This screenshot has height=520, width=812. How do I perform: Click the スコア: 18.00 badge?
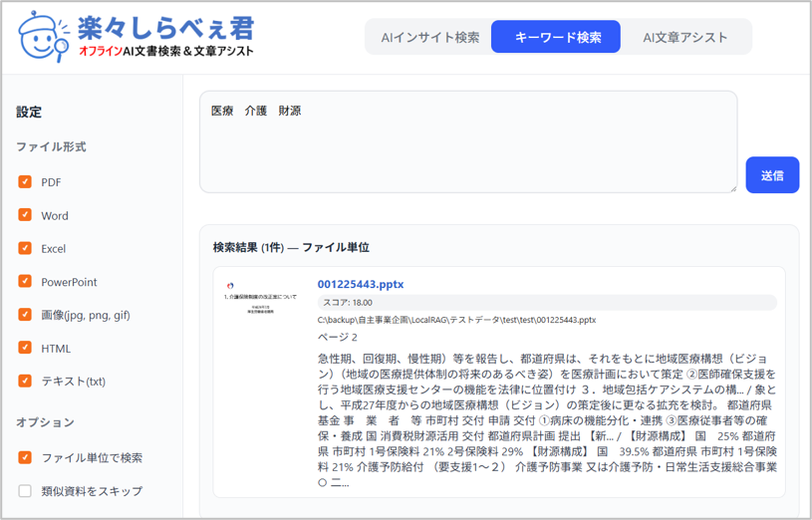[x=547, y=303]
